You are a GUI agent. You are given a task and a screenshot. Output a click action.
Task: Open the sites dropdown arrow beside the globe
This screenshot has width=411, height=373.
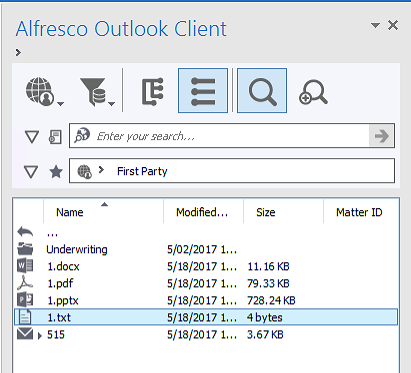(60, 104)
